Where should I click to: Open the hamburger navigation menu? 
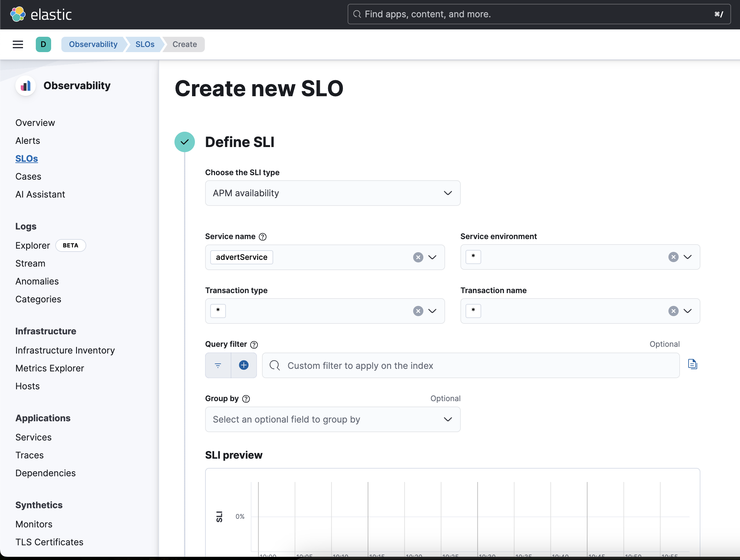(18, 44)
